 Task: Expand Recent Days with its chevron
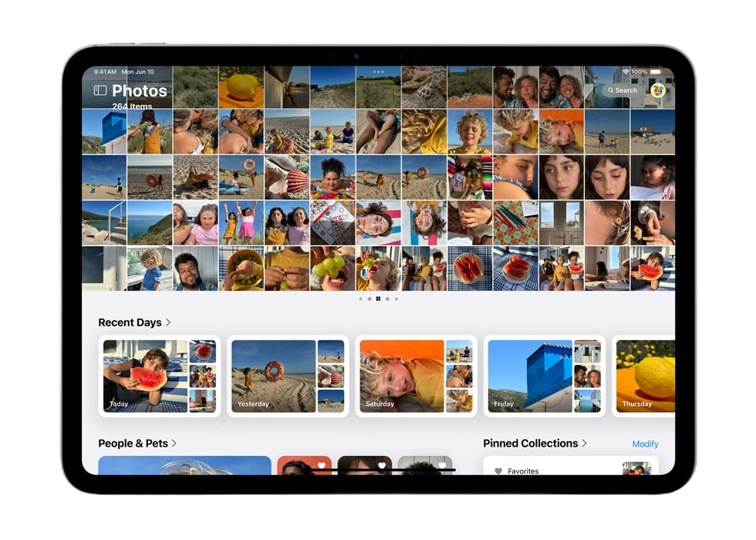point(169,322)
